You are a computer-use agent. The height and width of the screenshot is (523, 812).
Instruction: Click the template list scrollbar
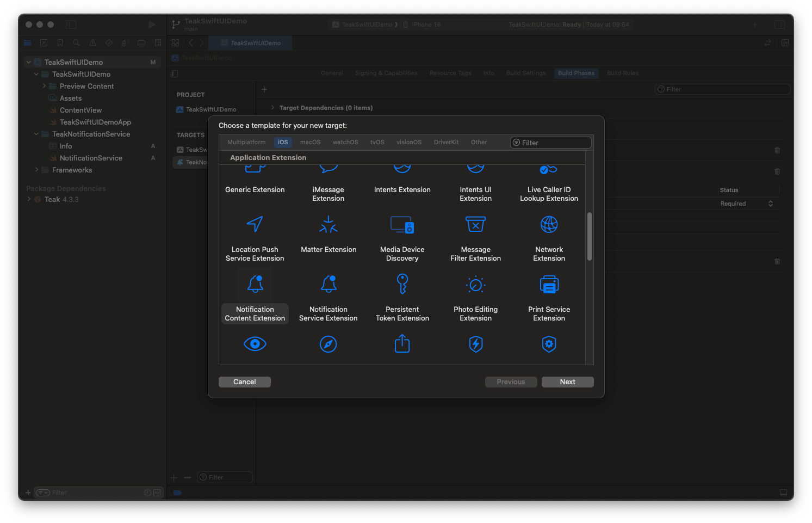(590, 237)
